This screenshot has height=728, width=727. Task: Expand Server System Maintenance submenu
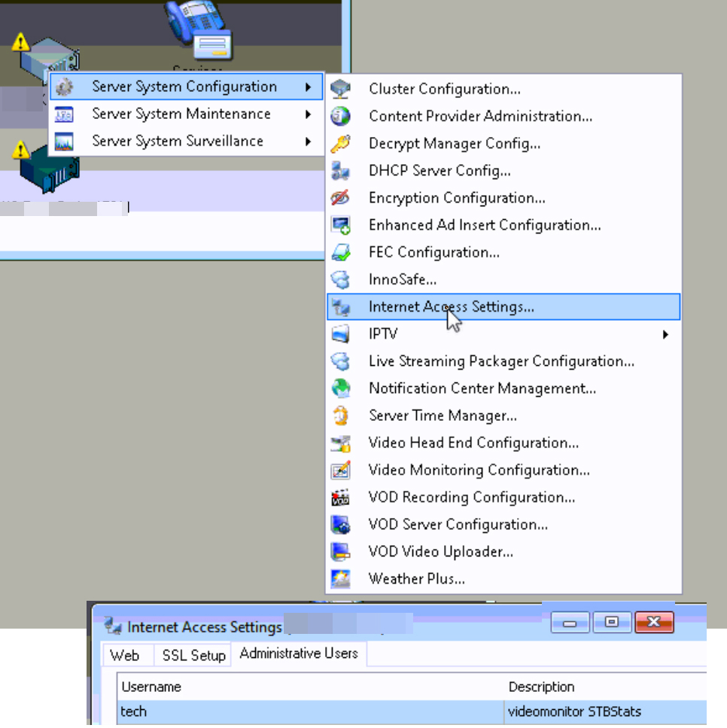(308, 114)
